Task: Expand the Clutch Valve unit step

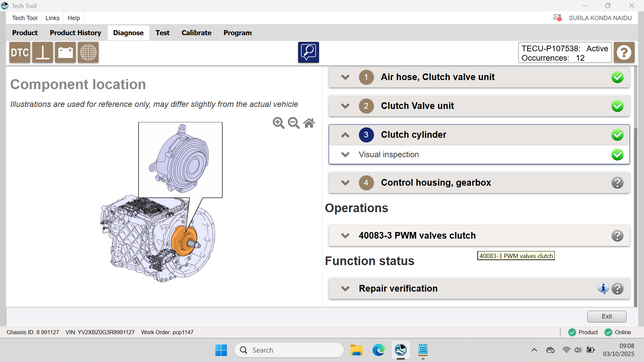Action: 345,106
